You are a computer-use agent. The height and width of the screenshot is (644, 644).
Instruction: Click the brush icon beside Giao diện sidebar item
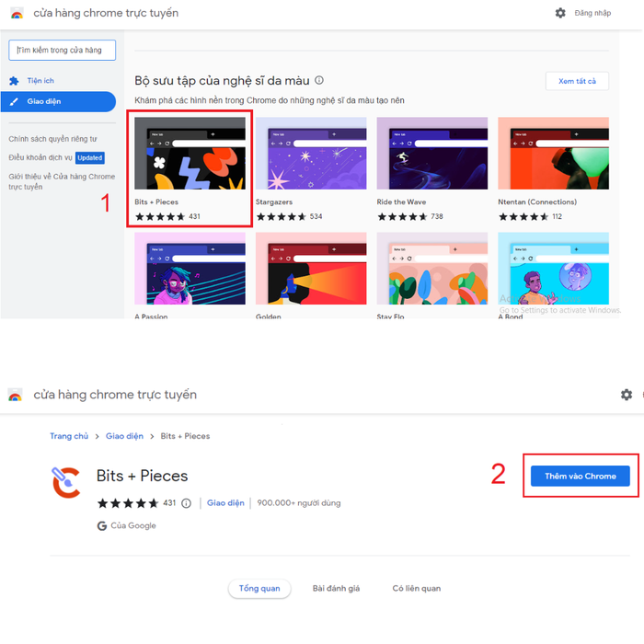[x=14, y=101]
